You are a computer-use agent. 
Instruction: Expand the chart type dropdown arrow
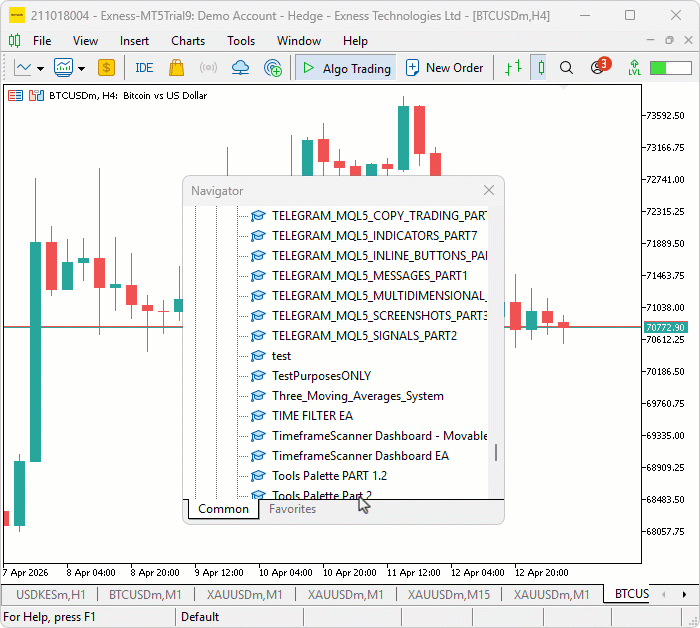pos(40,69)
